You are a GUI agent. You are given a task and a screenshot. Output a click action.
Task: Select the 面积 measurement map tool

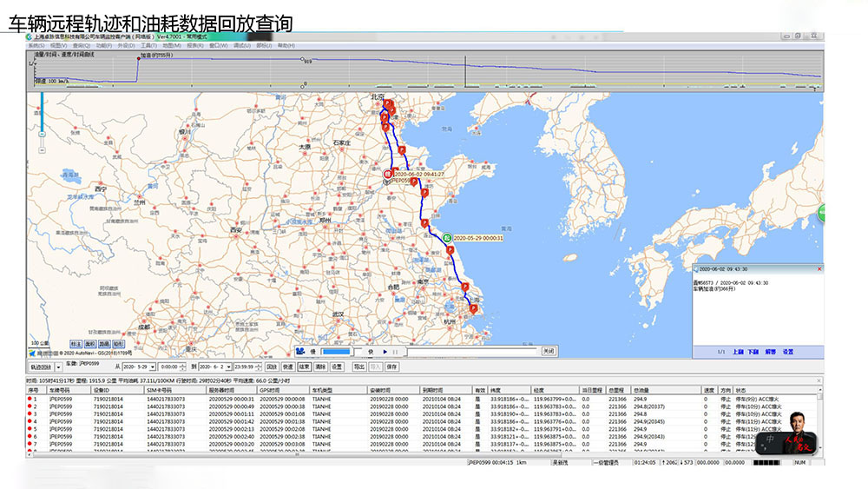tap(89, 344)
